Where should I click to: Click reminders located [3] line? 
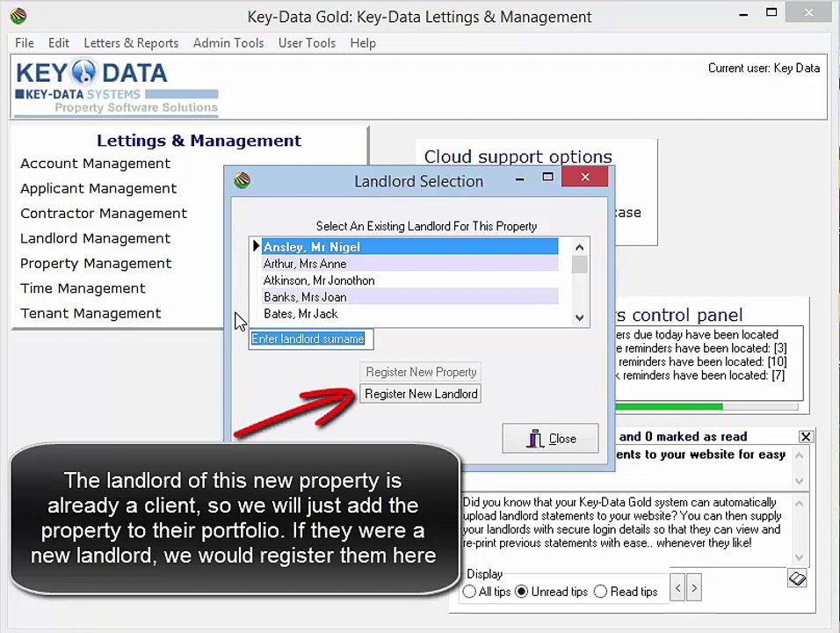701,348
